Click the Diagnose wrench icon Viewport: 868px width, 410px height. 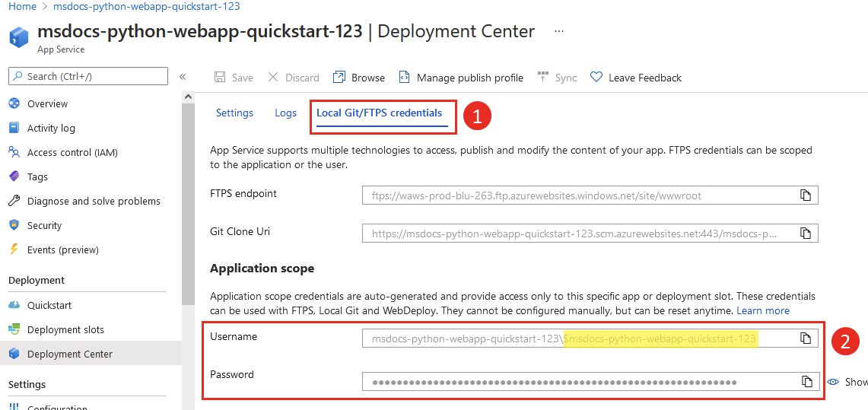click(14, 201)
